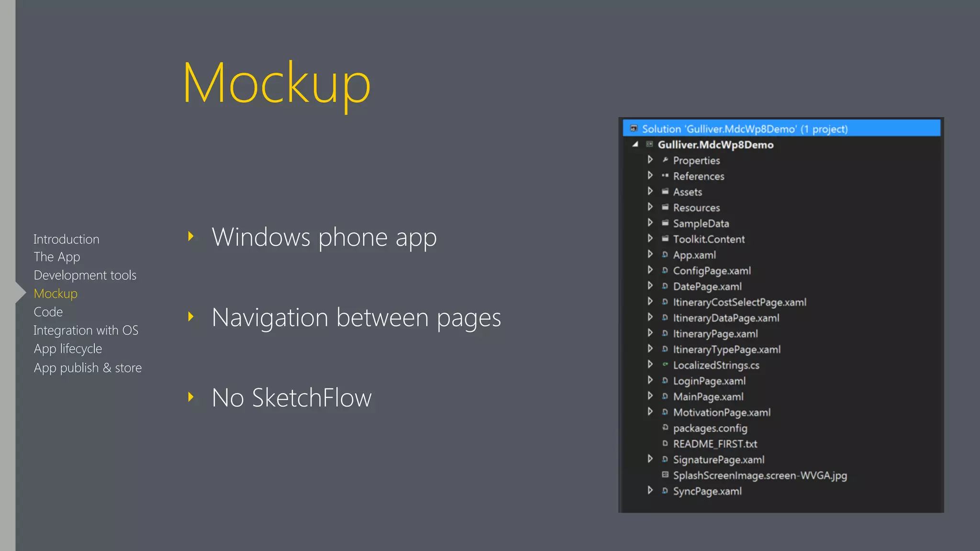Select the highlighted Mockup outline entry
Image resolution: width=980 pixels, height=551 pixels.
click(x=56, y=294)
